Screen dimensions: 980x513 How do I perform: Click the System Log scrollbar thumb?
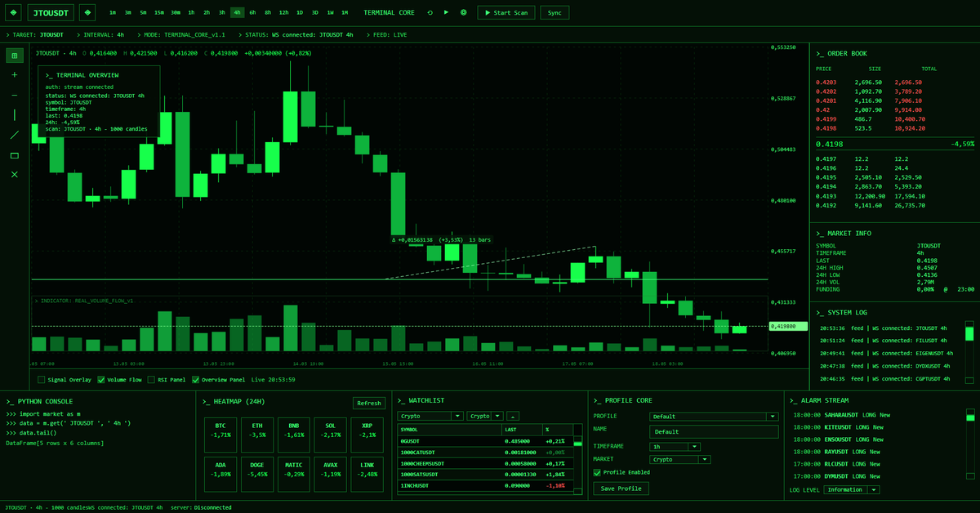pyautogui.click(x=969, y=333)
